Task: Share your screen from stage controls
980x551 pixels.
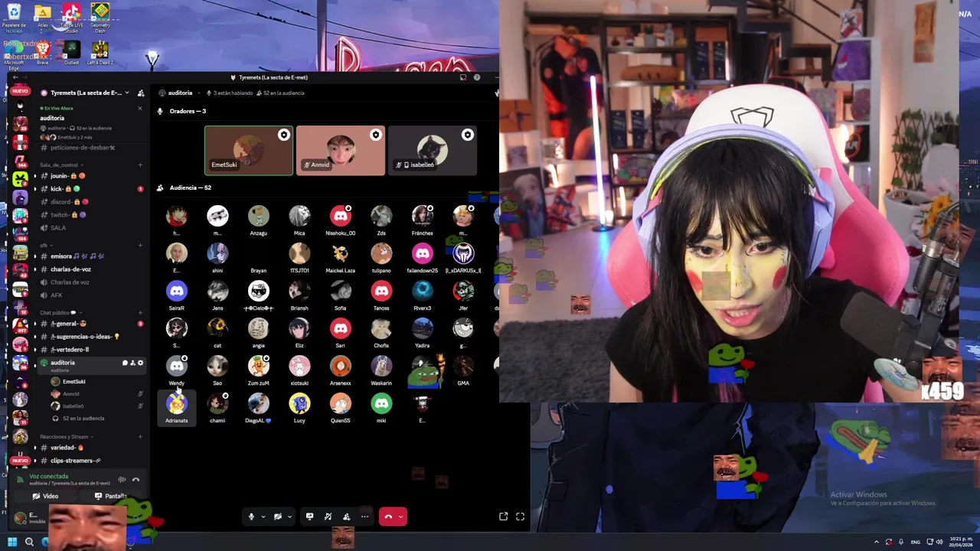Action: pos(309,517)
